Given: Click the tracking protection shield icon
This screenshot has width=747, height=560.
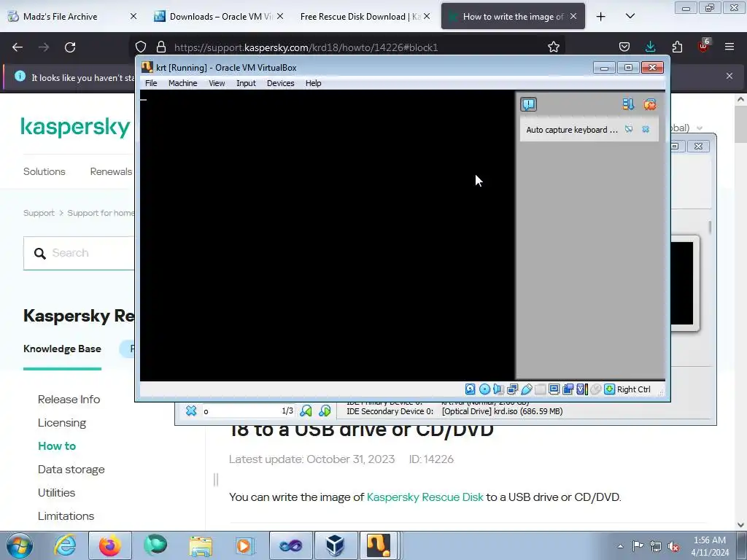Looking at the screenshot, I should (141, 47).
